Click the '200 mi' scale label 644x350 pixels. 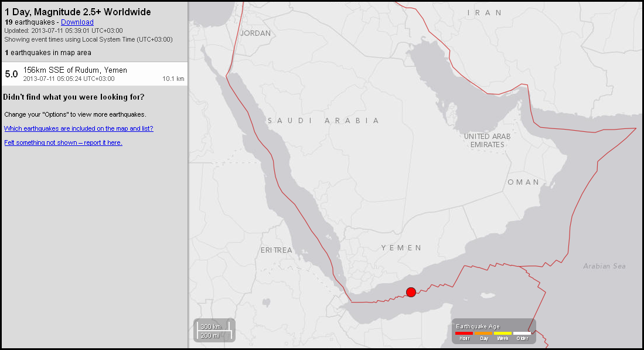[x=210, y=335]
